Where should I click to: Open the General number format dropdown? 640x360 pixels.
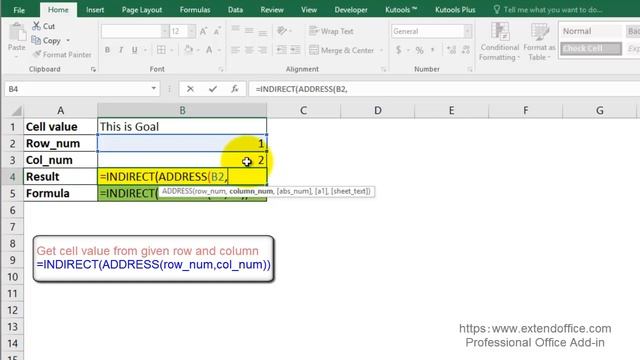coord(468,31)
